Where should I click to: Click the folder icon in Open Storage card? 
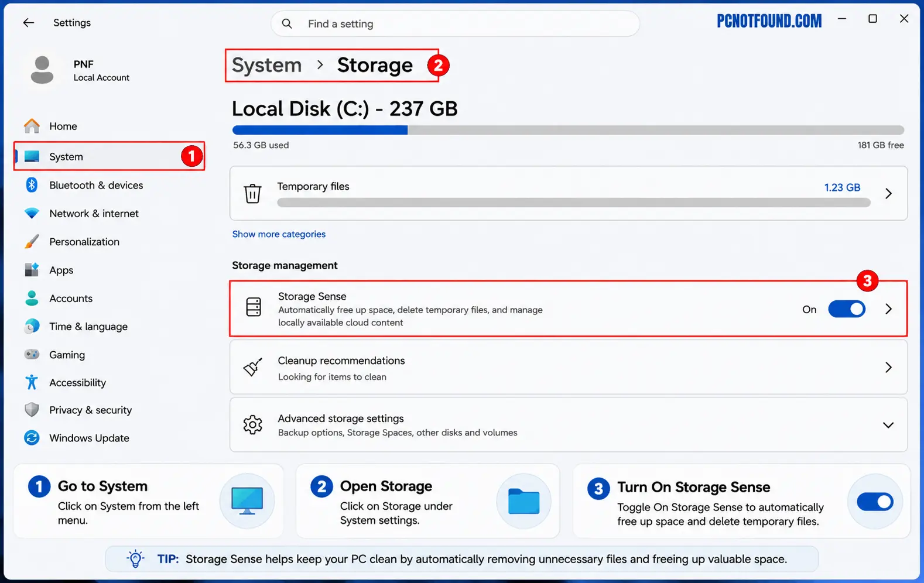coord(523,501)
